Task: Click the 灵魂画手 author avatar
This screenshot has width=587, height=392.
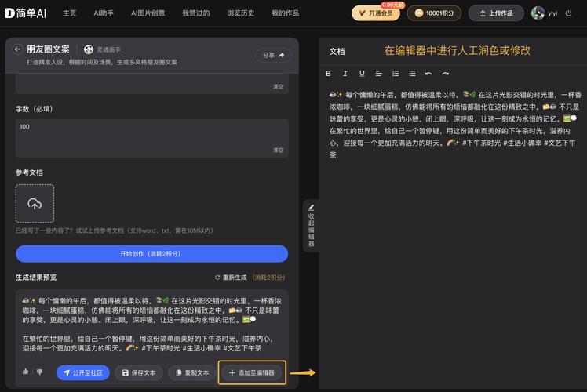Action: pyautogui.click(x=89, y=49)
